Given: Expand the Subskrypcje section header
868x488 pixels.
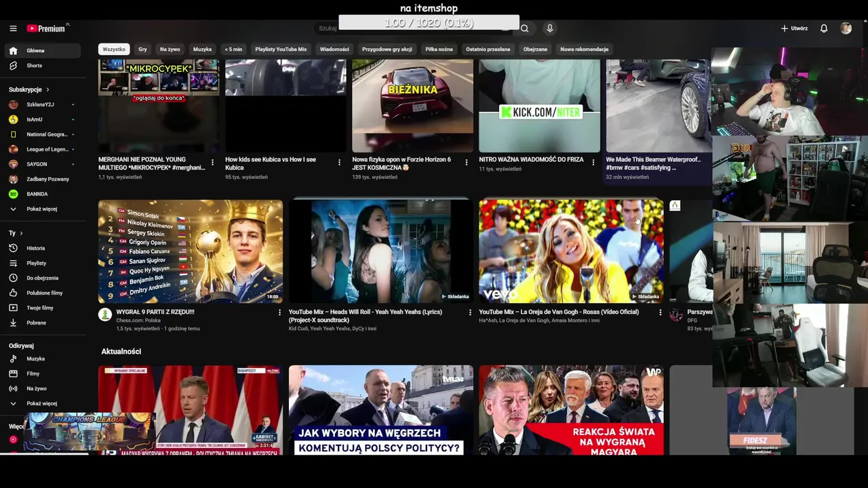Looking at the screenshot, I should tap(29, 89).
